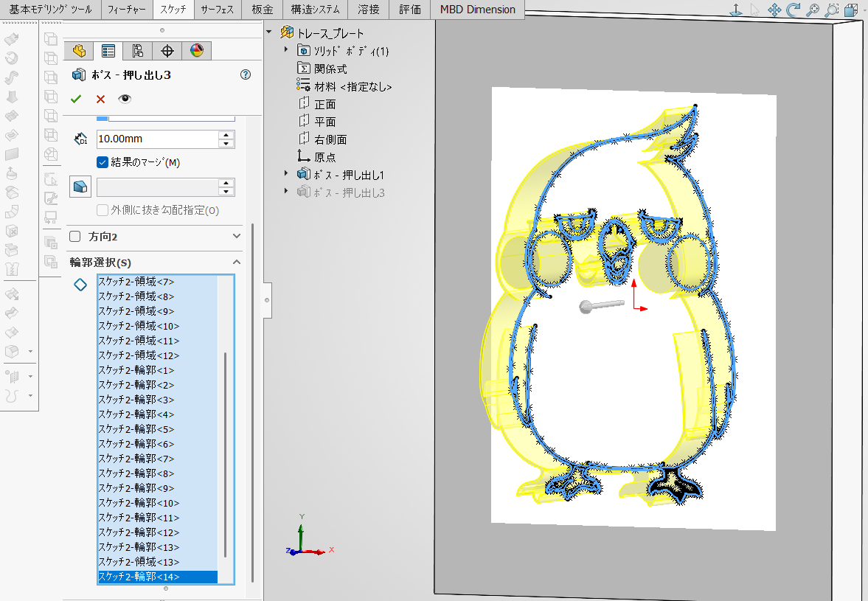
Task: Increase draft angle with the up arrow
Action: [226, 183]
